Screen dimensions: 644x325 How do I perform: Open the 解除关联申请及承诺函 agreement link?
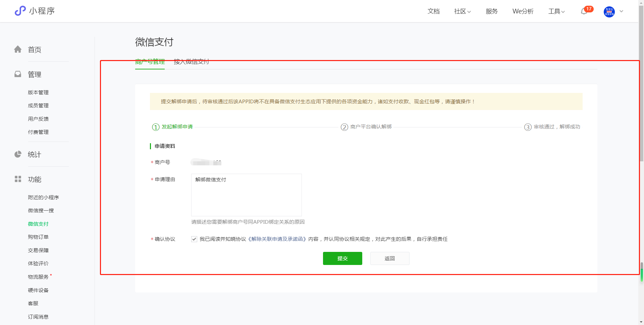[277, 239]
